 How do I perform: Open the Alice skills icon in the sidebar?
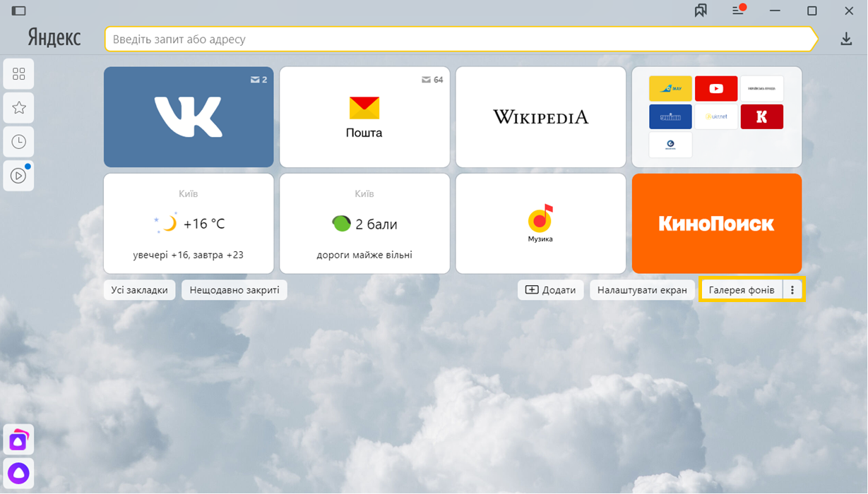coord(19,440)
